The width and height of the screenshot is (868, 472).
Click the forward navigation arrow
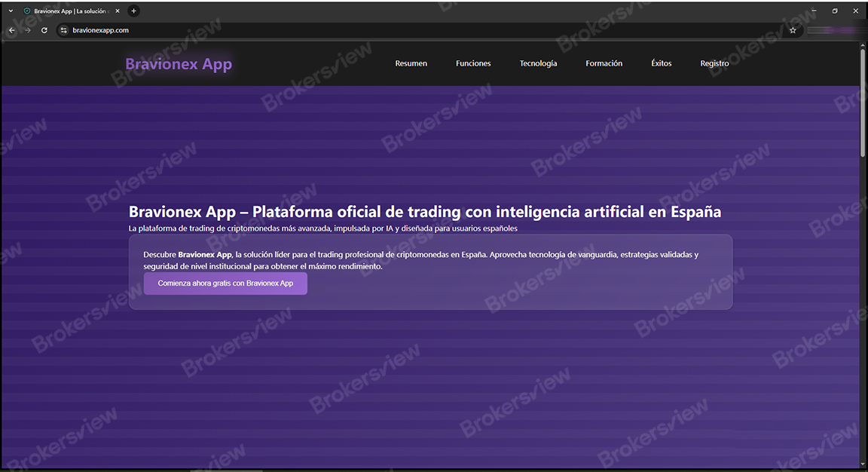pos(27,30)
